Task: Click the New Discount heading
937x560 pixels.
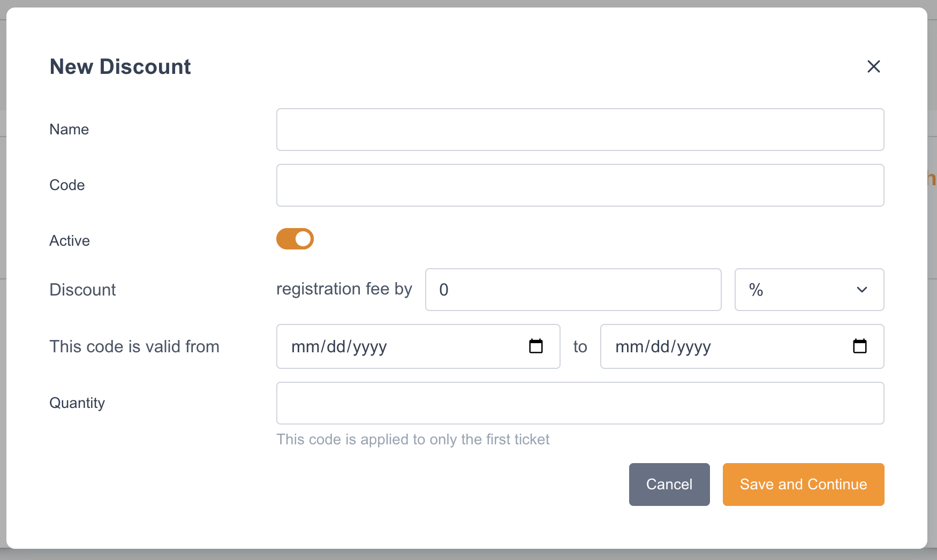Action: 120,67
